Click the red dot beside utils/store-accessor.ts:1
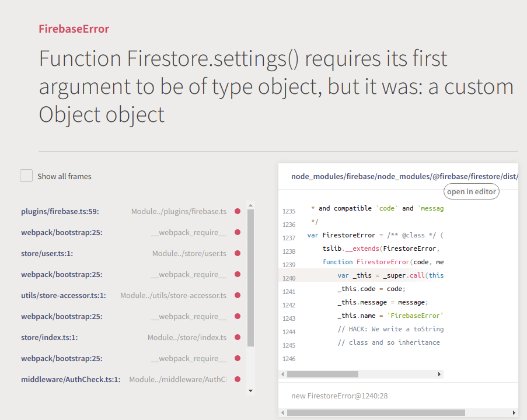 point(237,295)
